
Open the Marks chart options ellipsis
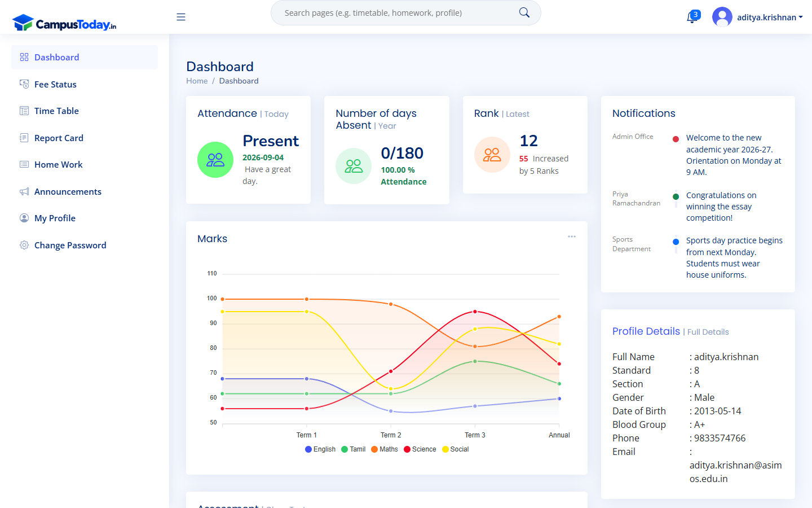(572, 237)
